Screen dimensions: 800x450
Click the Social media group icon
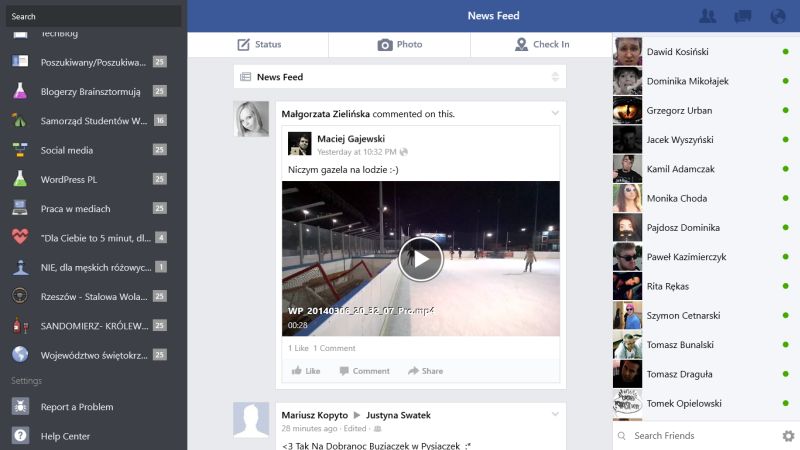(x=20, y=150)
